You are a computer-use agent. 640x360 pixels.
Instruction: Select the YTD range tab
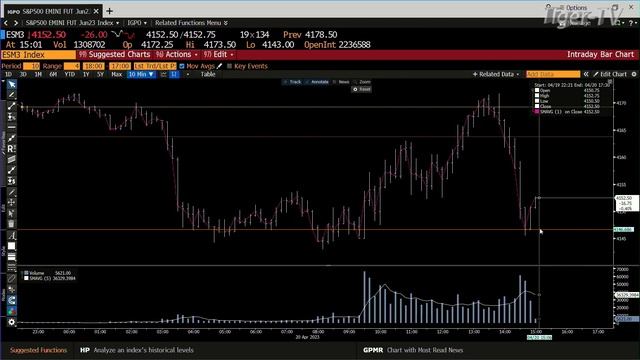point(70,74)
